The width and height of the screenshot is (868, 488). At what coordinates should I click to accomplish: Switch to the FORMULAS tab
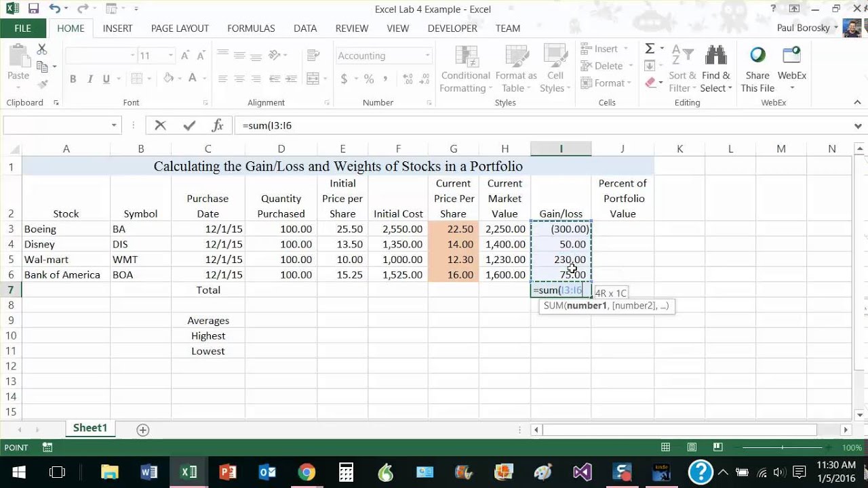(251, 28)
